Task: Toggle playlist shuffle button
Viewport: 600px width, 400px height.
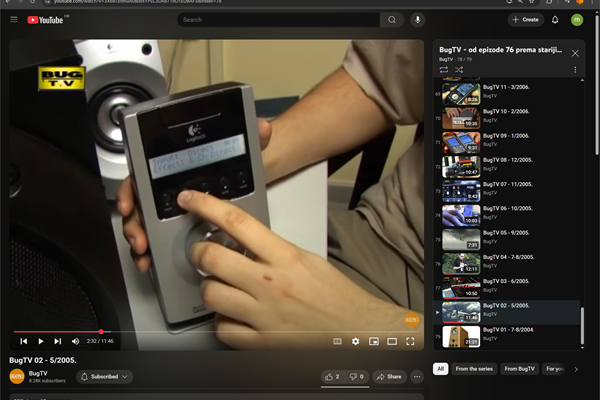Action: click(x=459, y=70)
